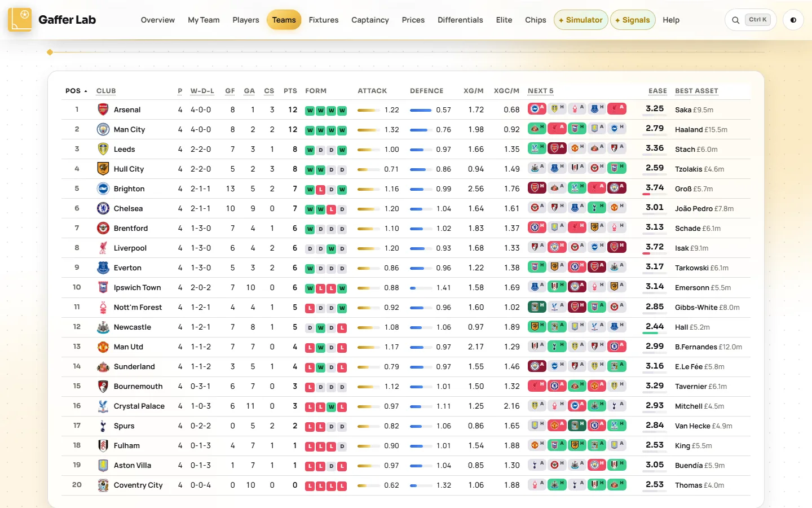Open Haaland £15.5m best asset link

[701, 129]
